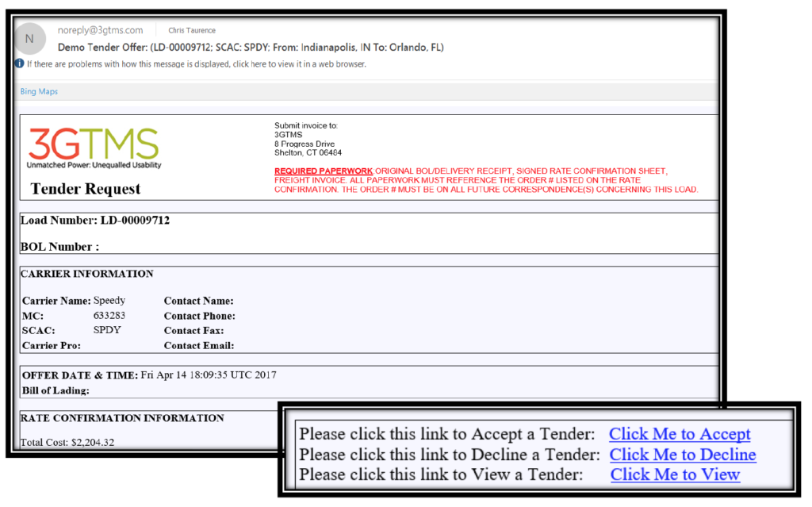Click the Total Cost $2,204.32 amount
Screen dimensions: 812x507
click(67, 442)
